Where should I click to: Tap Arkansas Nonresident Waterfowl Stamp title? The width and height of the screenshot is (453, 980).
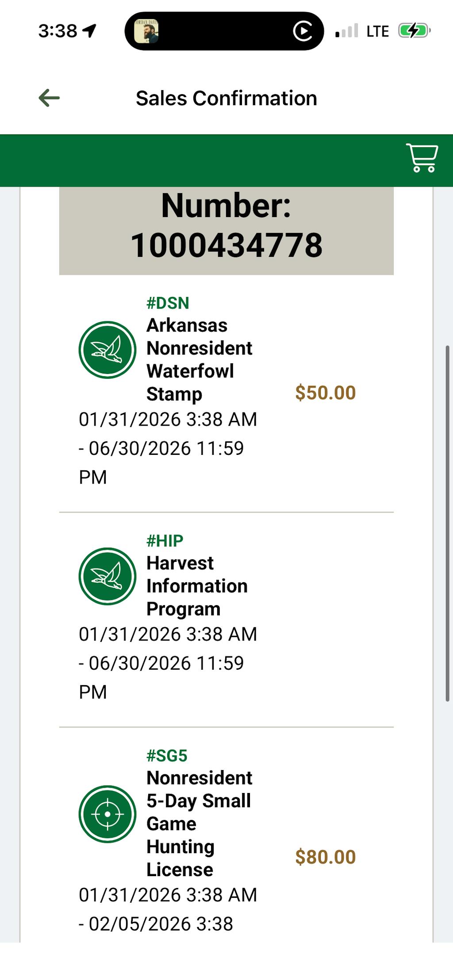coord(199,359)
